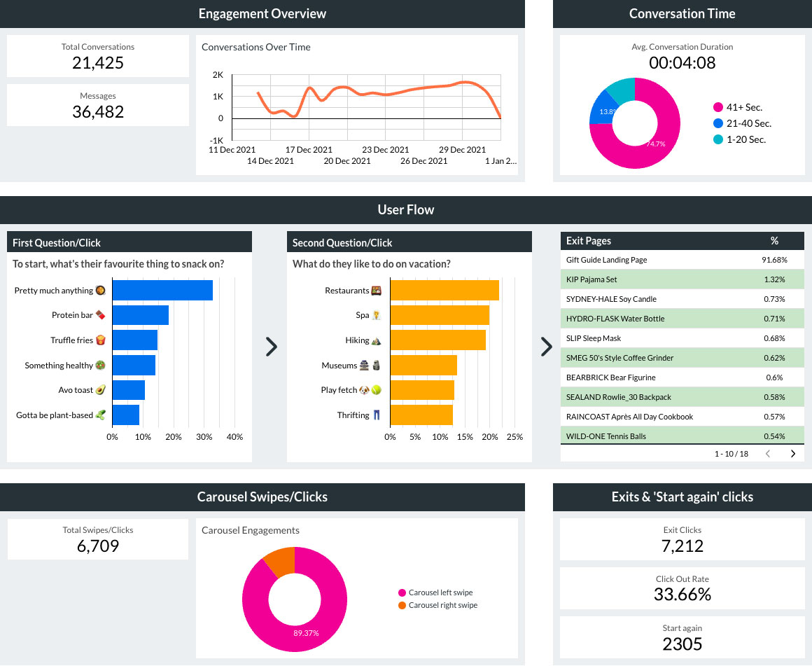Click the blue 21-40 Sec. legend dot

pos(717,123)
